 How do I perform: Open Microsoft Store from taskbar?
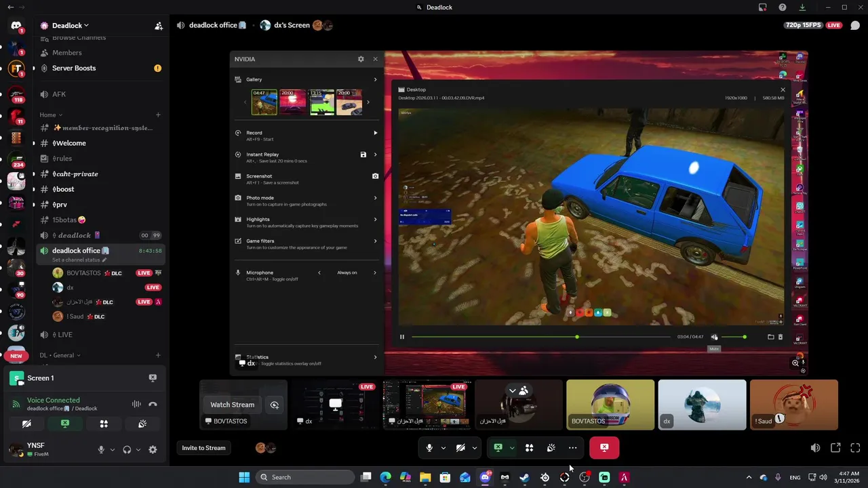click(x=445, y=477)
